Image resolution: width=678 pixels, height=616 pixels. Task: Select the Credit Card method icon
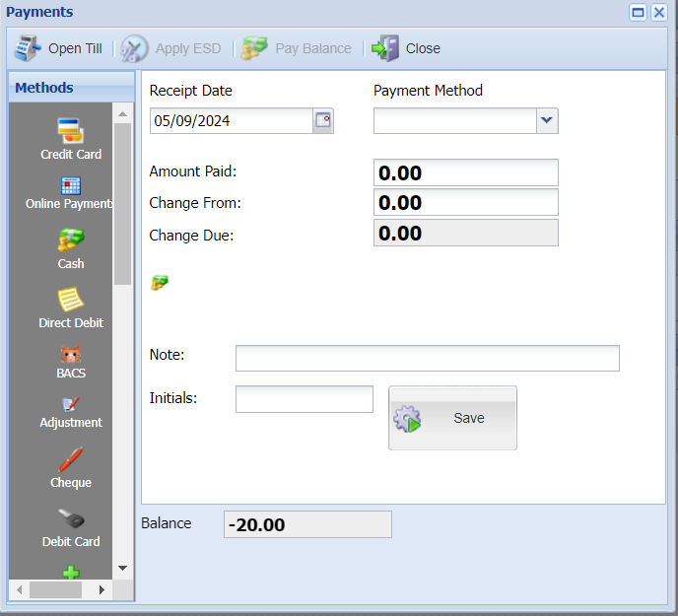tap(71, 131)
